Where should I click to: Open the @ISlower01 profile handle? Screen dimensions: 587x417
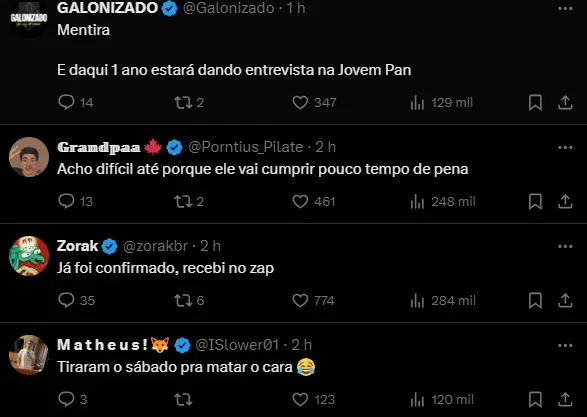coord(237,345)
